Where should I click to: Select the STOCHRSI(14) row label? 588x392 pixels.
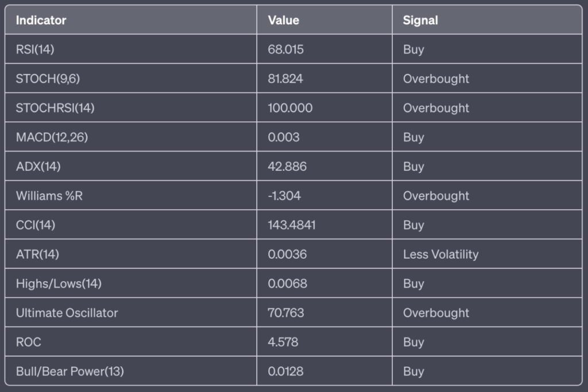55,108
